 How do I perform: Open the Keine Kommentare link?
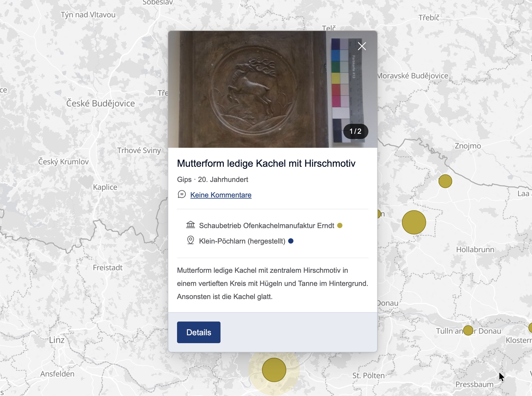click(x=221, y=195)
